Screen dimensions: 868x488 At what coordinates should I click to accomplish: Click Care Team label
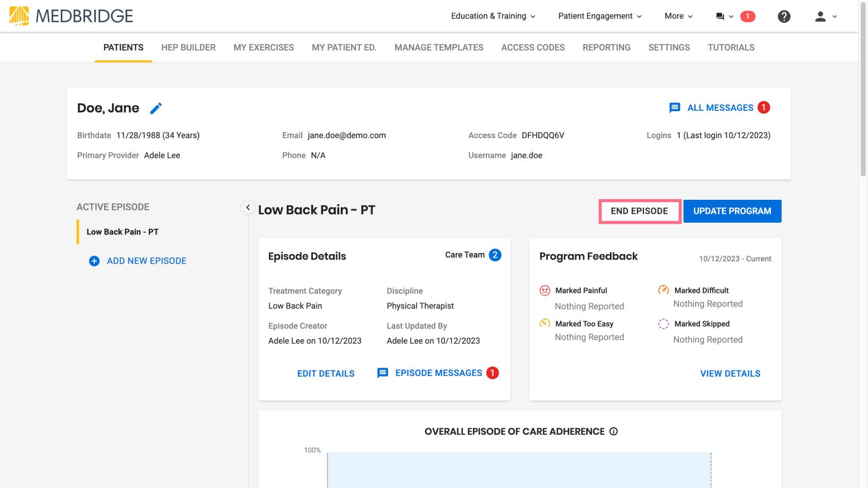point(465,255)
